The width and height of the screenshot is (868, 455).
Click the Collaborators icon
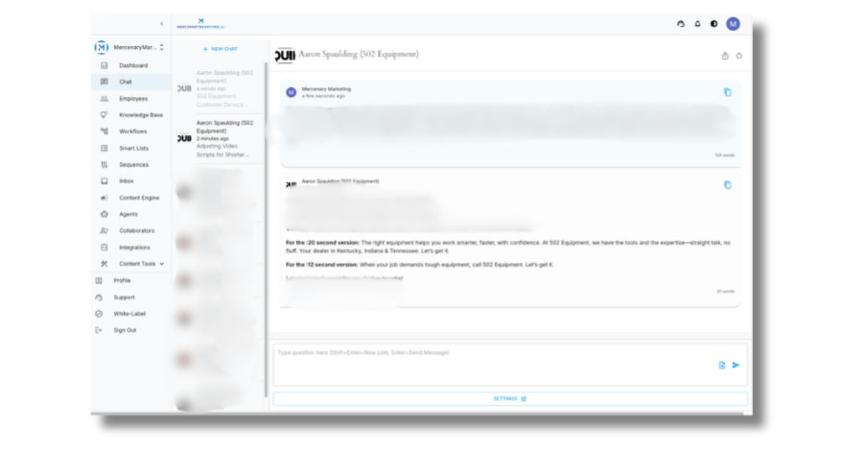click(x=104, y=230)
